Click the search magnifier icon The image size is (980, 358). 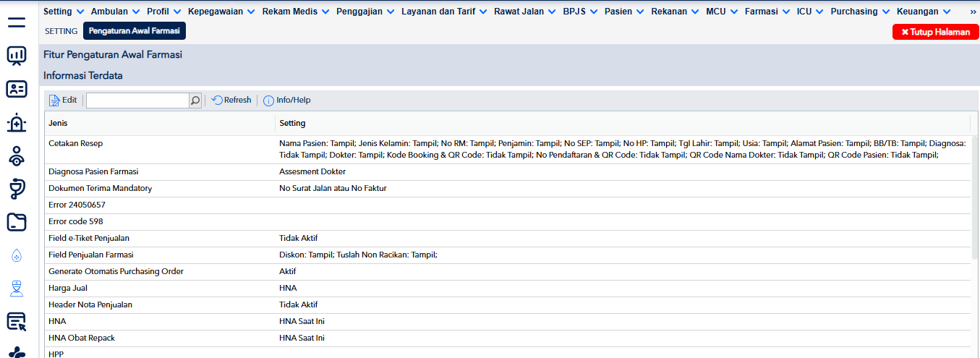click(x=195, y=101)
